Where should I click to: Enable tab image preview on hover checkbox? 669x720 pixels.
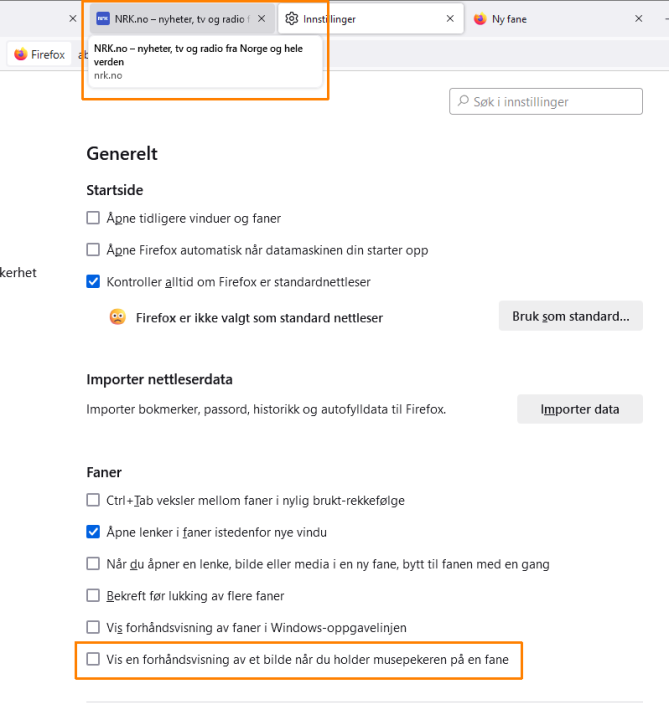coord(93,660)
